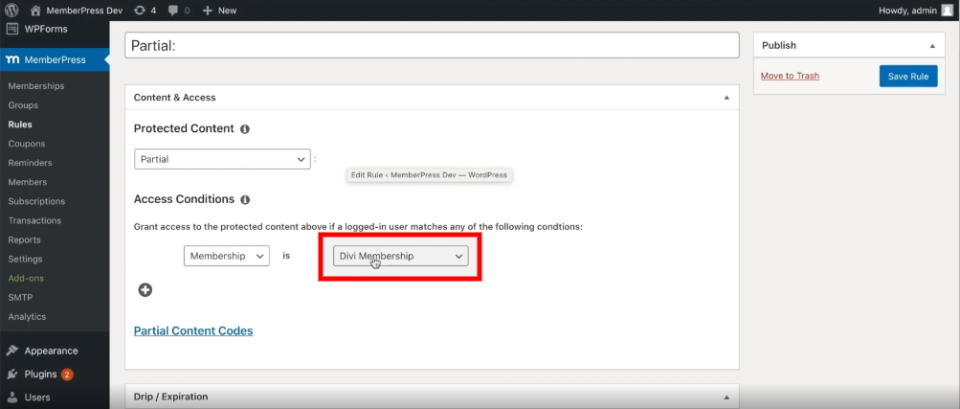Collapse the Publish panel

pos(931,46)
